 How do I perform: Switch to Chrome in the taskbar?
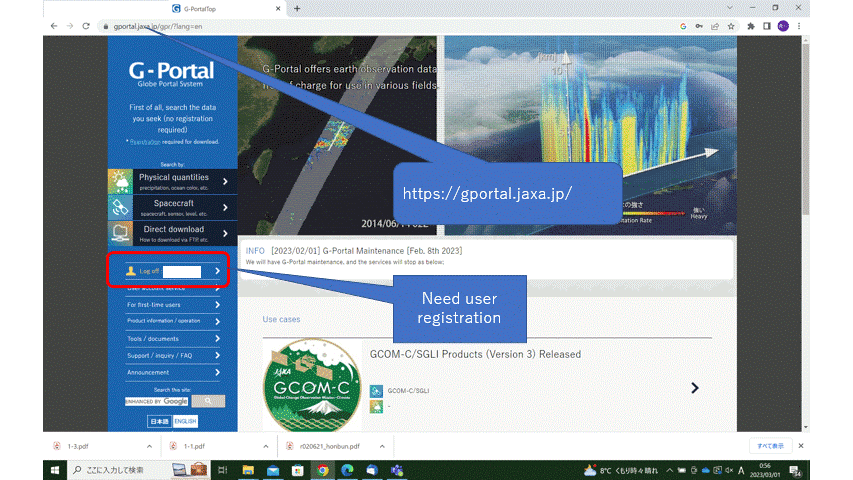323,470
